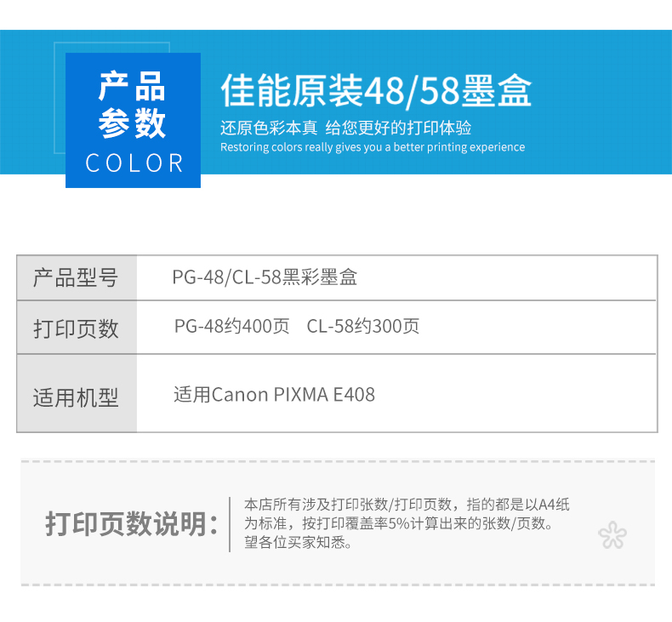Click the PG-48/CL-58黑彩墨盒 value

point(265,277)
